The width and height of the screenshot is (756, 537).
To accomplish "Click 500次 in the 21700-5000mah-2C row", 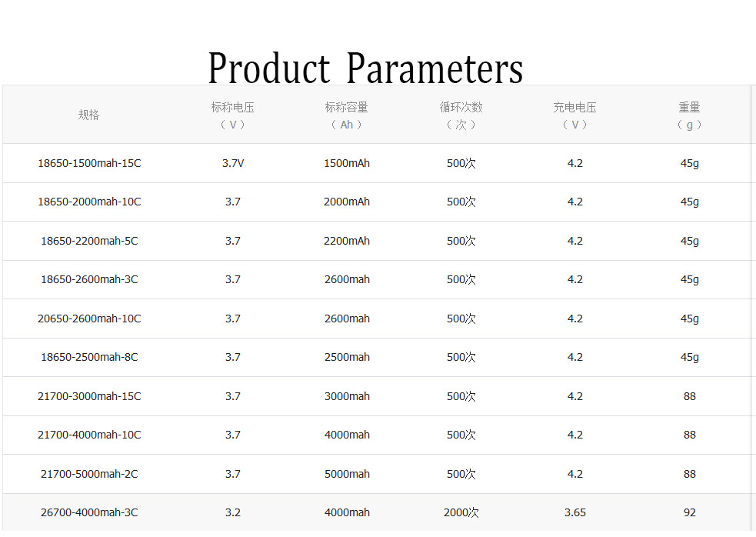I will (x=461, y=474).
